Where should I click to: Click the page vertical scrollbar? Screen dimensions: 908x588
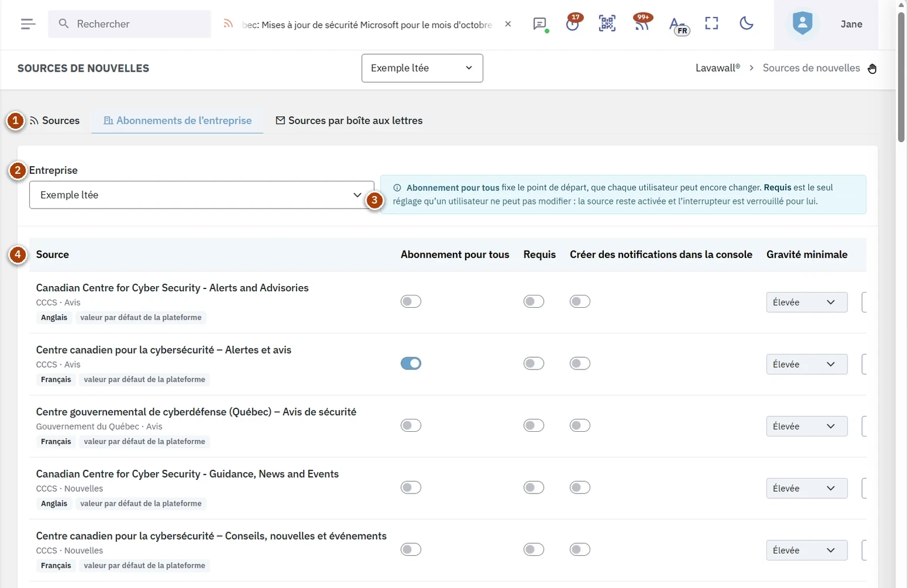tap(902, 76)
